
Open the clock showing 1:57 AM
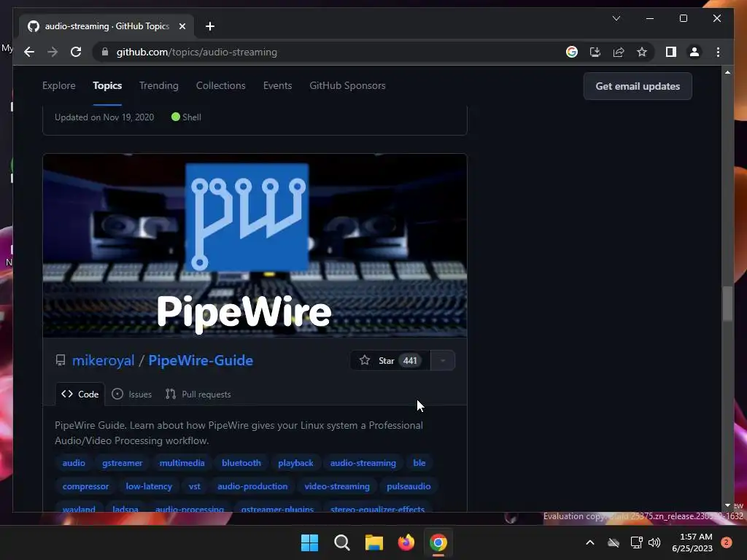(692, 542)
